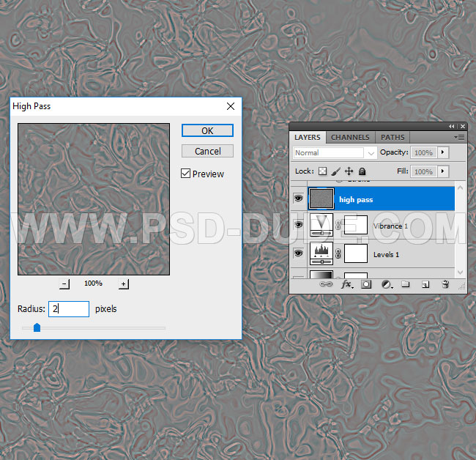
Task: Delete layer with trash icon
Action: coord(445,284)
